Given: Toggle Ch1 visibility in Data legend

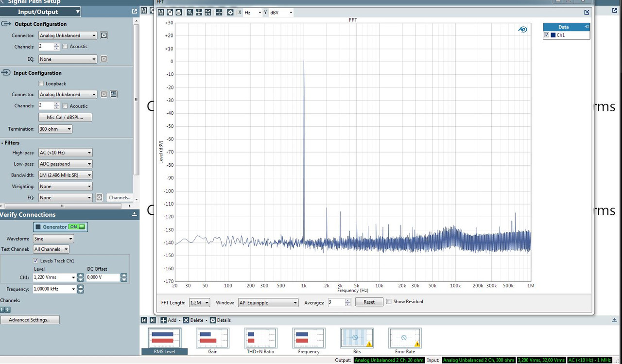Looking at the screenshot, I should [x=547, y=35].
